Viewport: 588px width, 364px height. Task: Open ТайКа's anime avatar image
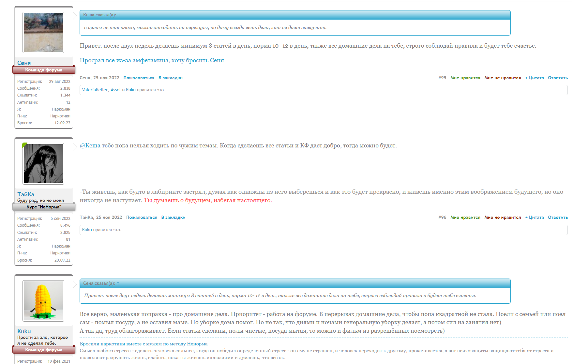point(43,164)
